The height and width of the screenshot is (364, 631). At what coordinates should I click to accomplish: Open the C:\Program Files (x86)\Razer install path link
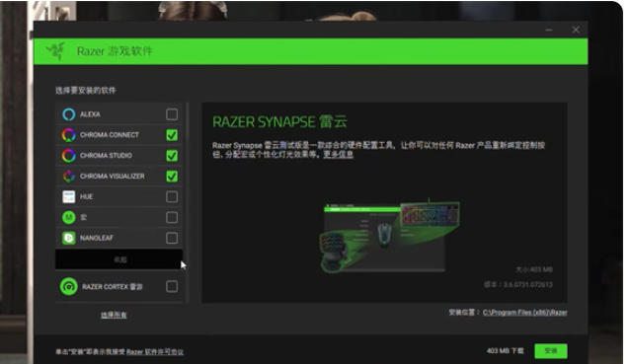tap(524, 313)
